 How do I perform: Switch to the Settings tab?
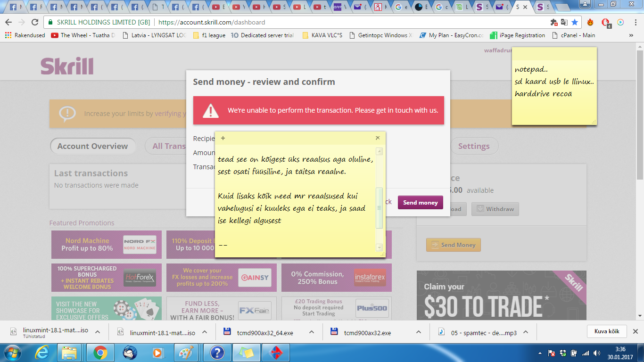474,146
